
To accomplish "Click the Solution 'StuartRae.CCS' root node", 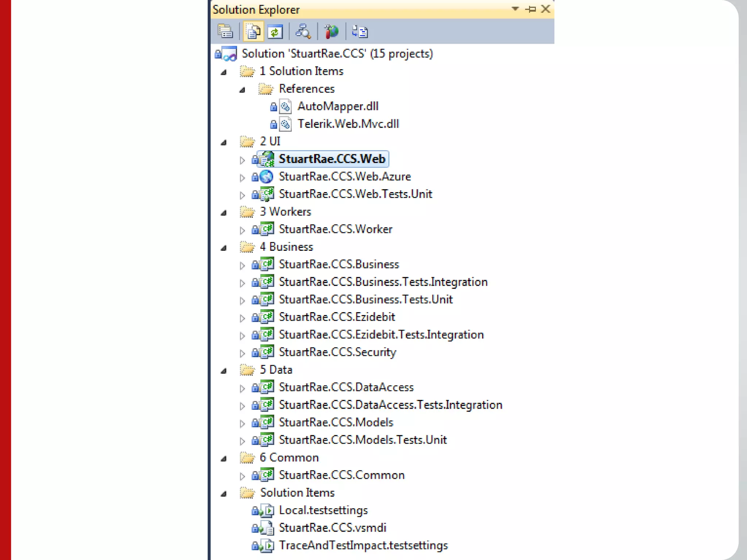I will click(337, 54).
